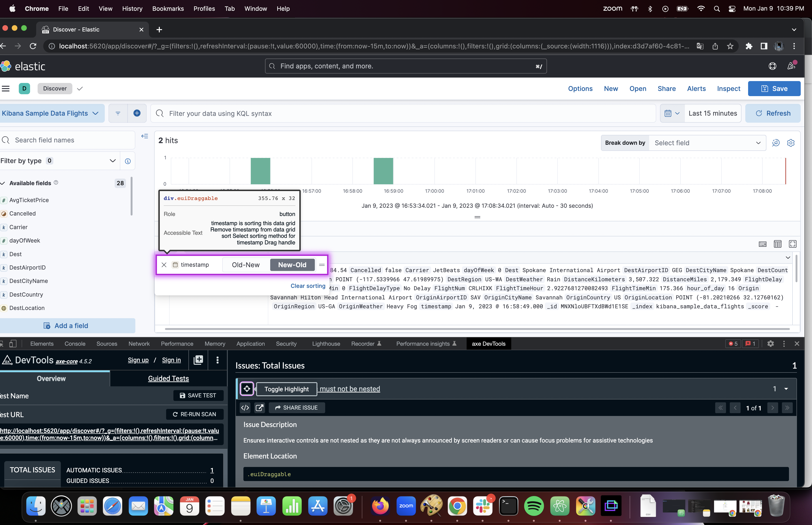
Task: Open macOS Control Center in menu bar
Action: [x=732, y=8]
